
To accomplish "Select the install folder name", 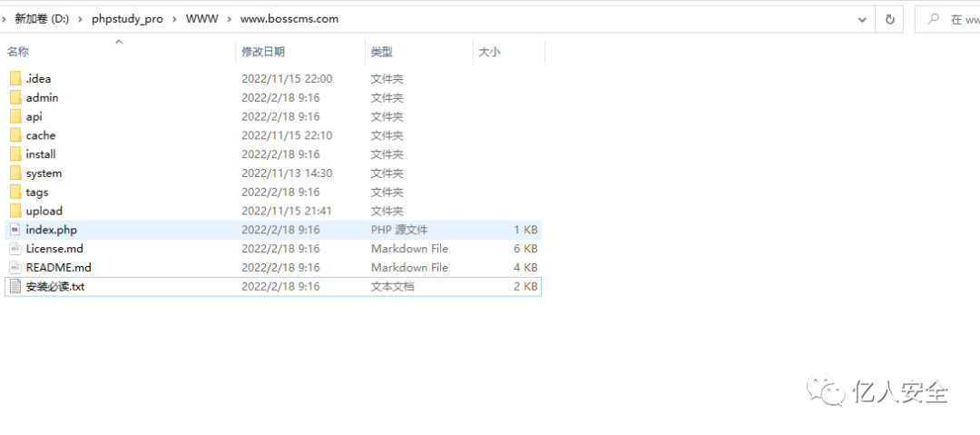I will point(41,154).
